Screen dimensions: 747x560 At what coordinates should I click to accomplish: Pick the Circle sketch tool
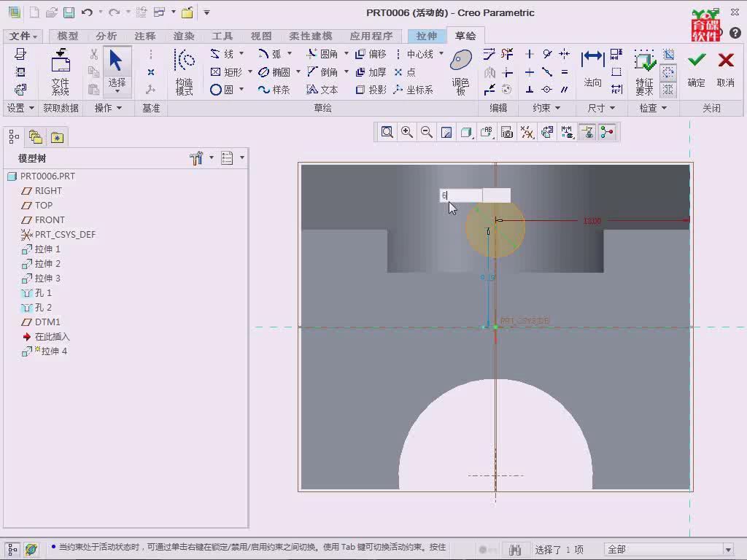[222, 90]
